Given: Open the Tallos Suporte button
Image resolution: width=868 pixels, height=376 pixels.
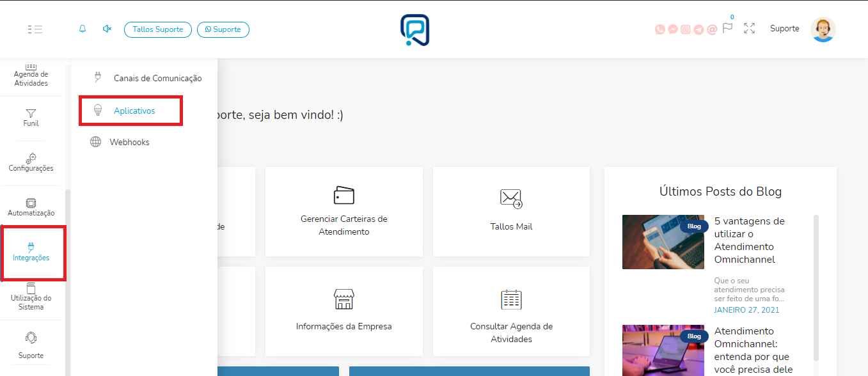Looking at the screenshot, I should (157, 29).
